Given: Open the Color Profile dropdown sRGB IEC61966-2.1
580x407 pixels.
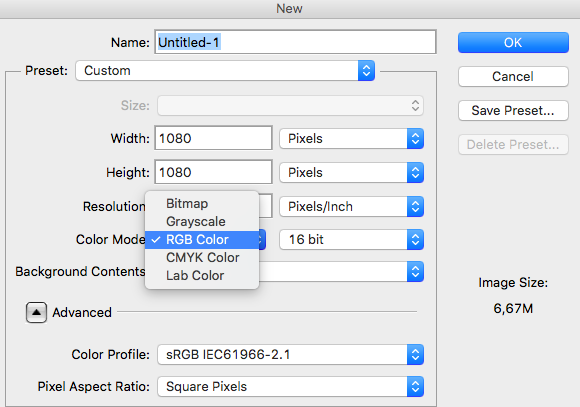Looking at the screenshot, I should click(x=290, y=355).
